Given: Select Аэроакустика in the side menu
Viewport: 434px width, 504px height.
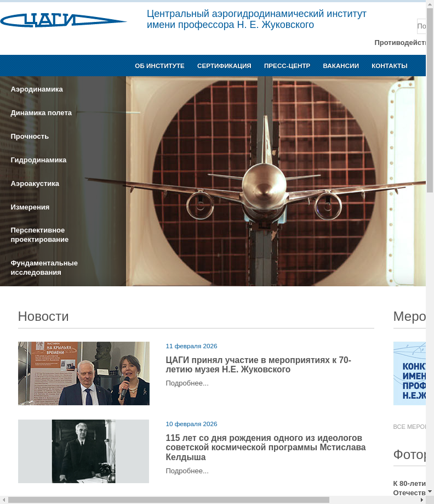Looking at the screenshot, I should (35, 184).
